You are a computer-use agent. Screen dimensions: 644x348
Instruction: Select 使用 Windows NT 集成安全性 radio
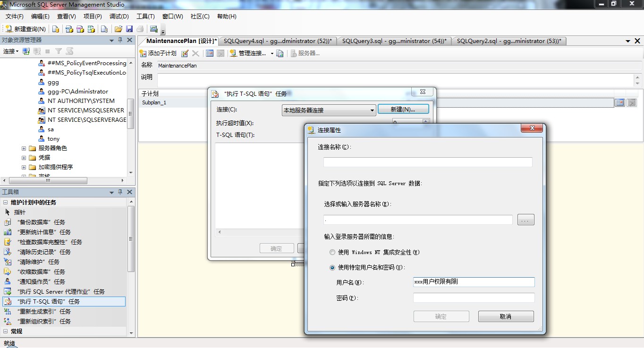(332, 252)
